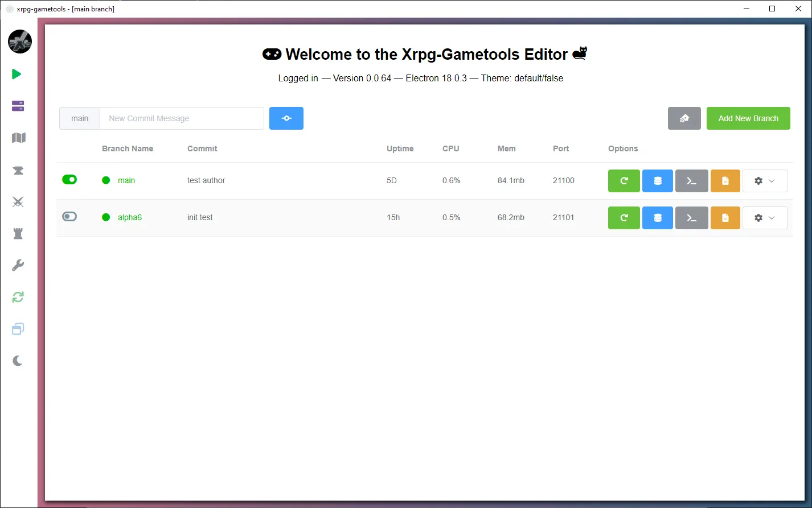
Task: Expand gear options for alpha6 branch
Action: pos(765,217)
